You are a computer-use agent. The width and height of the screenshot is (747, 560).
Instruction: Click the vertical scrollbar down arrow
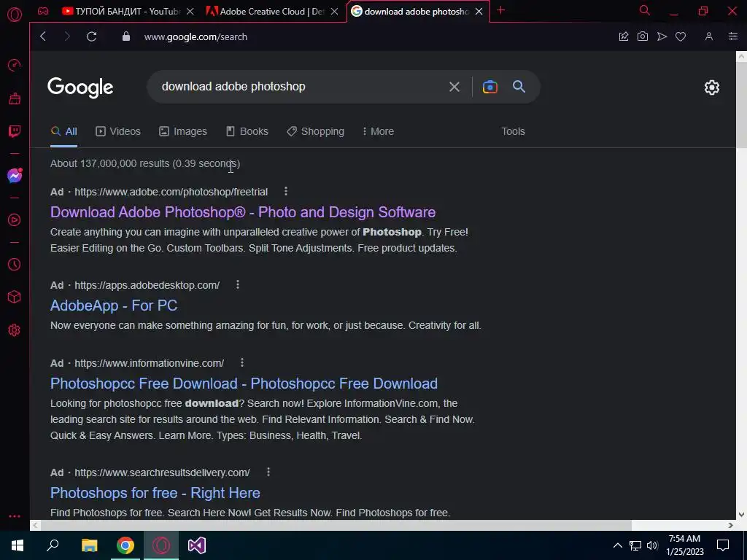coord(741,514)
